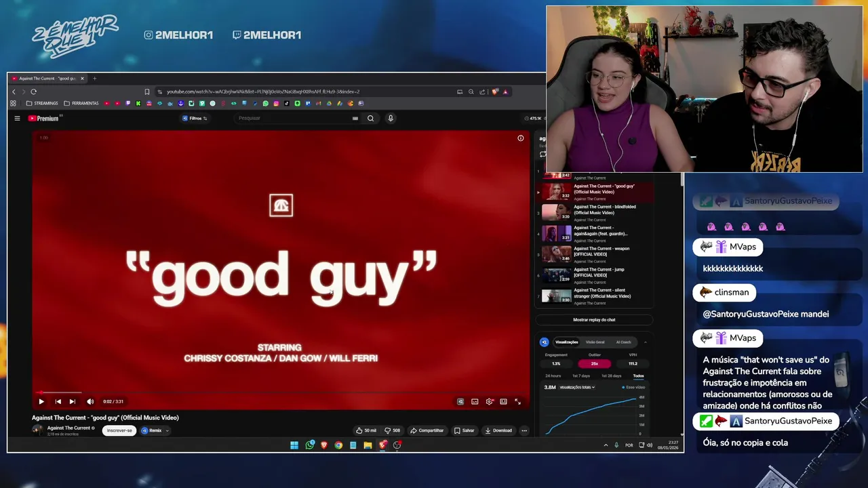This screenshot has width=868, height=488.
Task: Collapse the analytics panel chevron
Action: pyautogui.click(x=645, y=342)
